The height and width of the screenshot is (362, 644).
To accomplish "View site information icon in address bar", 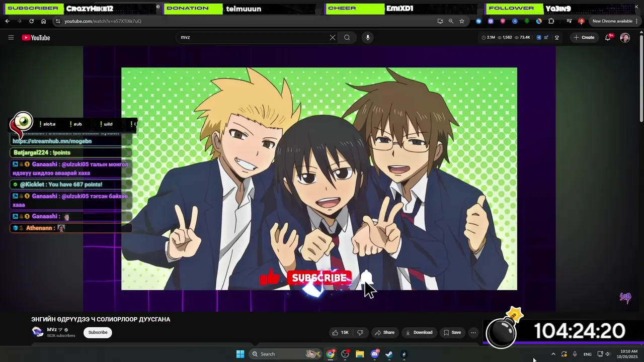I will [x=58, y=21].
